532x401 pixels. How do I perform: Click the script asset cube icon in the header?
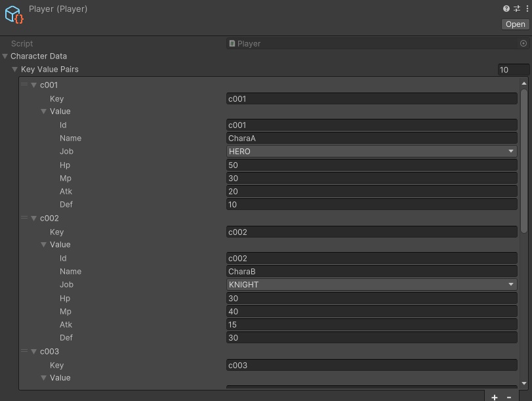coord(12,13)
